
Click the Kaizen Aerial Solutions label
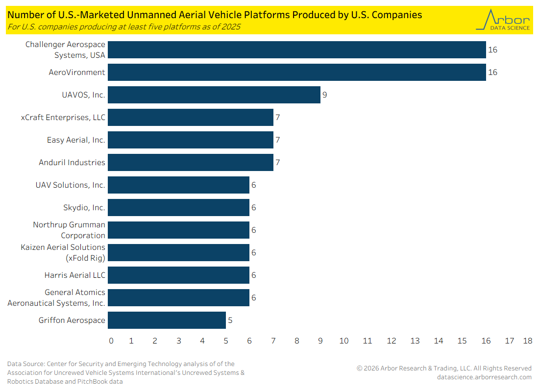tap(63, 253)
